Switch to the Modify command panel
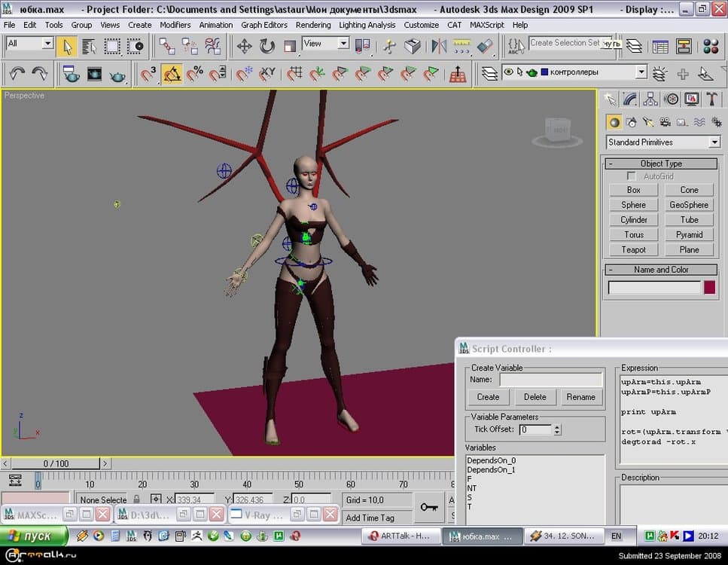 [x=630, y=99]
